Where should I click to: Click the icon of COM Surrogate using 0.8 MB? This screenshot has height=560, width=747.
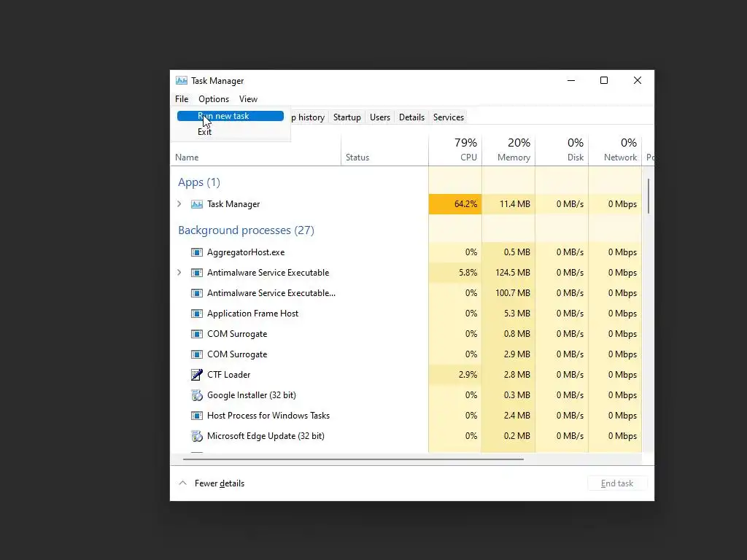(197, 334)
